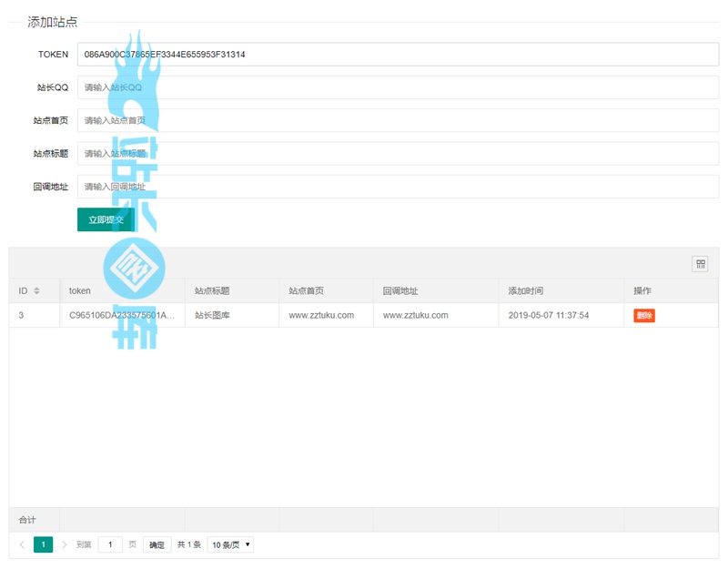The width and height of the screenshot is (728, 569).
Task: Go to previous page using left arrow
Action: [22, 544]
